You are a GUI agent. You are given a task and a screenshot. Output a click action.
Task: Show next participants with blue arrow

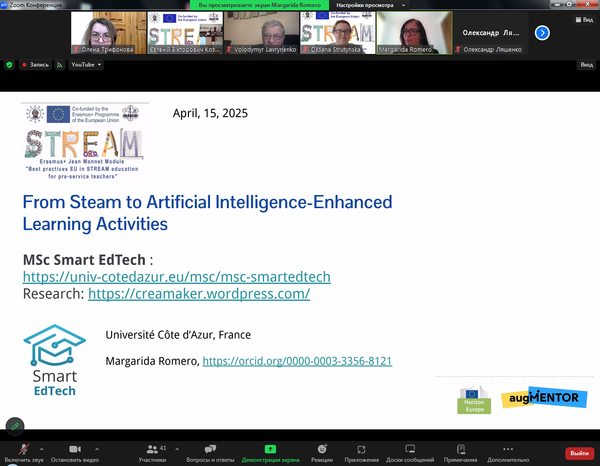pos(543,32)
